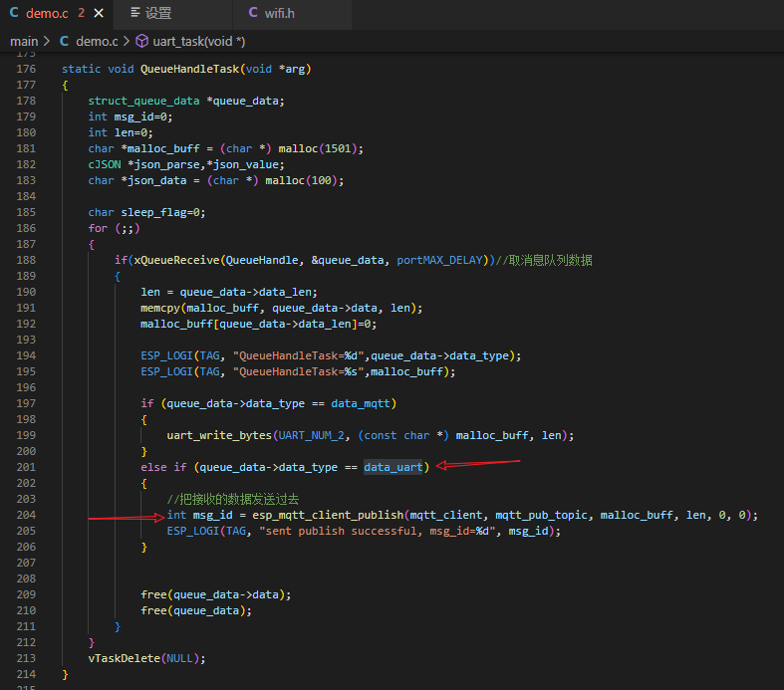Click line number 213 in gutter

(26, 658)
